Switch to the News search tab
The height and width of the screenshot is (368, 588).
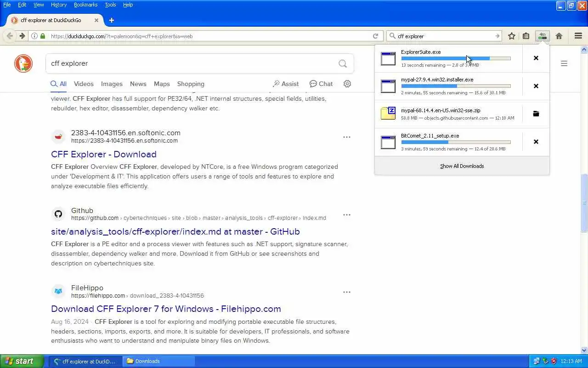tap(138, 84)
